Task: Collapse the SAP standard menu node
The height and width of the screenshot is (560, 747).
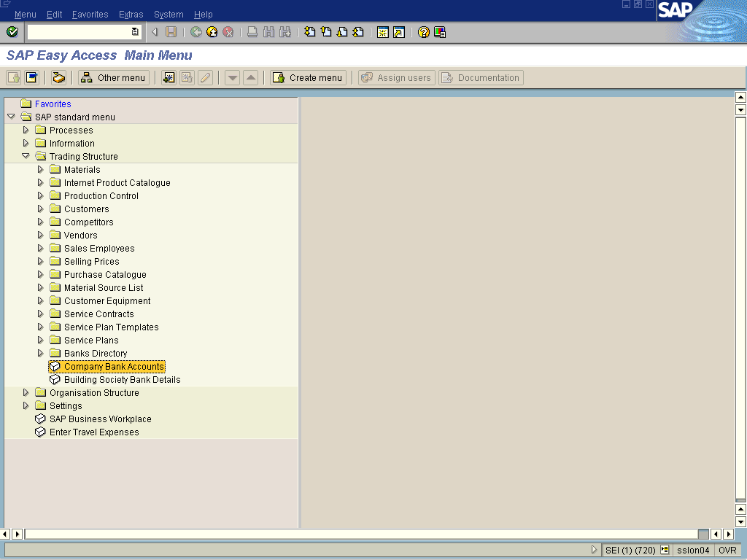Action: [12, 117]
